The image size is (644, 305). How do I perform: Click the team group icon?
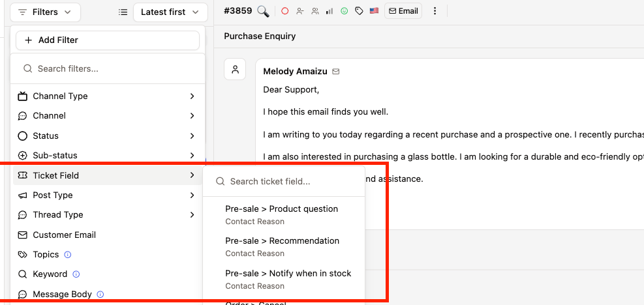coord(315,12)
